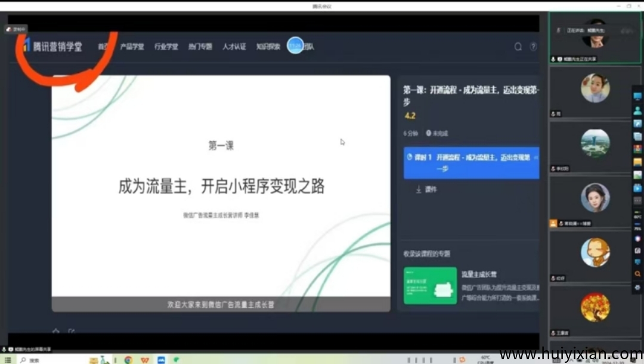This screenshot has width=644, height=364.
Task: Click the Windows Start button
Action: [x=8, y=360]
